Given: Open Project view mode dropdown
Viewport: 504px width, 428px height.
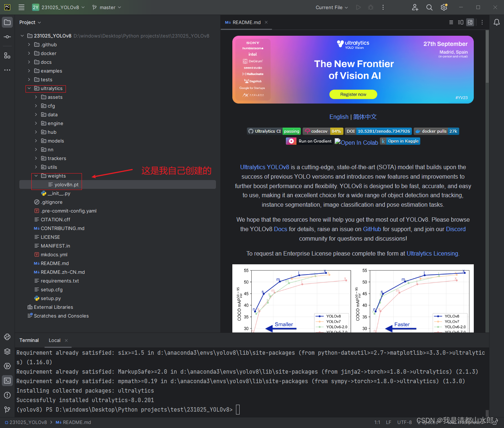Looking at the screenshot, I should (30, 22).
